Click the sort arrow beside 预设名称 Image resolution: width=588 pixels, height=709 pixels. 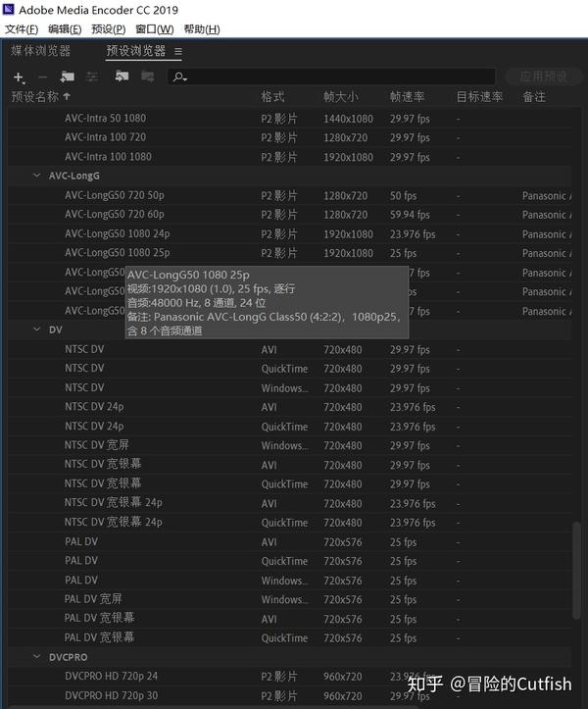pos(67,96)
